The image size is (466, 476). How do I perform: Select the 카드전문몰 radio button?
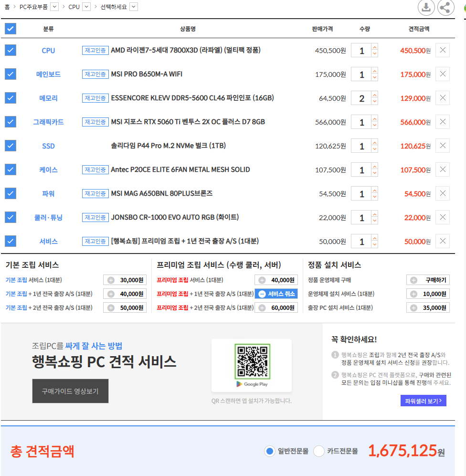tap(319, 451)
